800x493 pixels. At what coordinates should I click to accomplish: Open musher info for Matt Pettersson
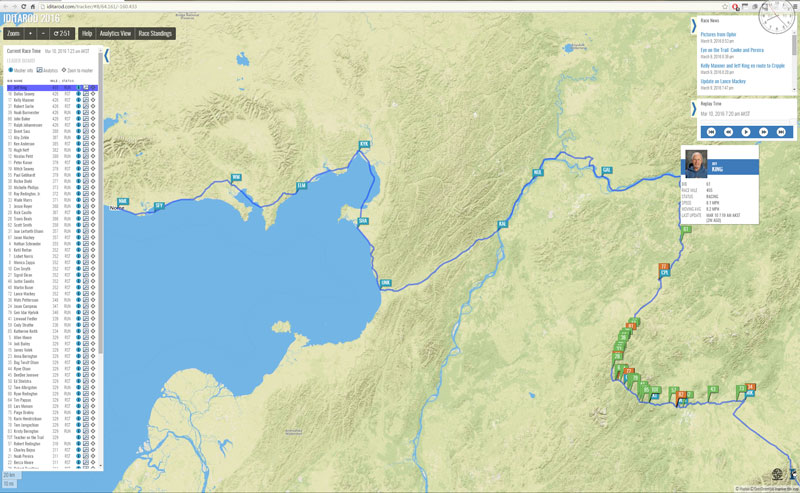[x=79, y=300]
